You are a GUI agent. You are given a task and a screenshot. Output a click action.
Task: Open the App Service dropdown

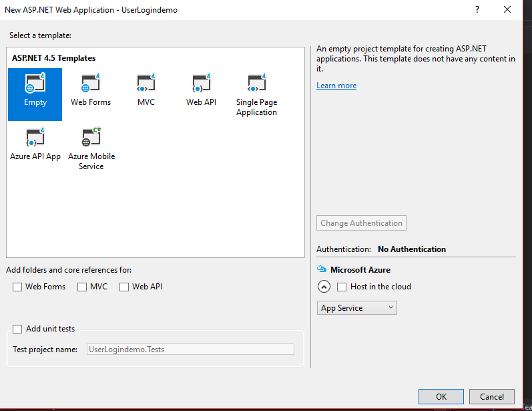click(x=356, y=307)
